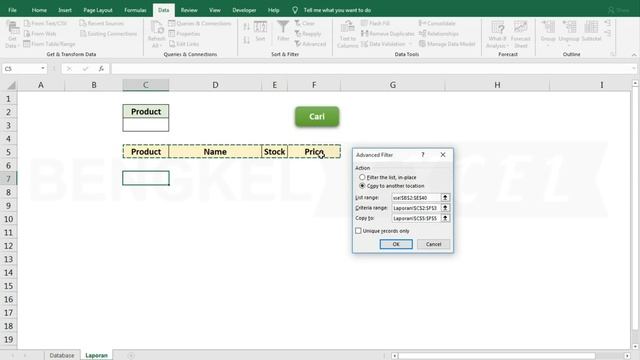Select the Laporan sheet tab
The image size is (640, 360).
[96, 355]
